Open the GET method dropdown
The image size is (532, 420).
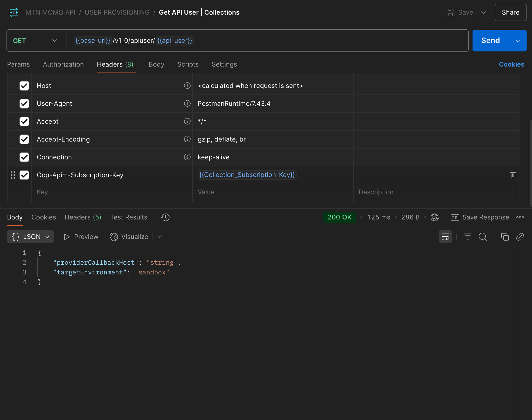coord(35,41)
